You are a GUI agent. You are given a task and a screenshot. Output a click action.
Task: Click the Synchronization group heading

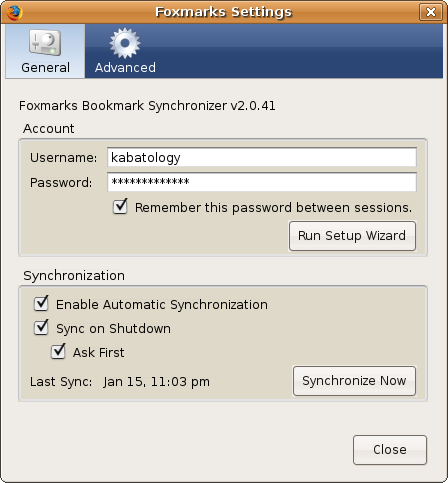click(74, 276)
